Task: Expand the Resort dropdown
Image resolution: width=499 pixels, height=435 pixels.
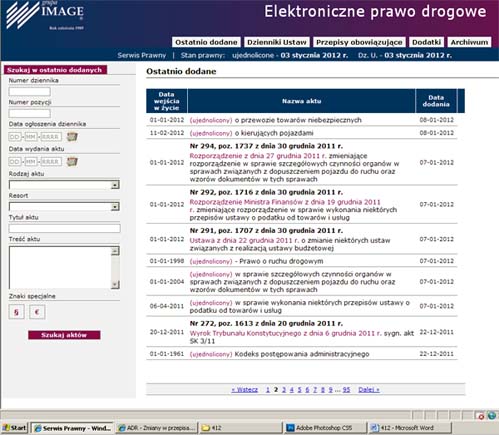Action: tap(115, 207)
